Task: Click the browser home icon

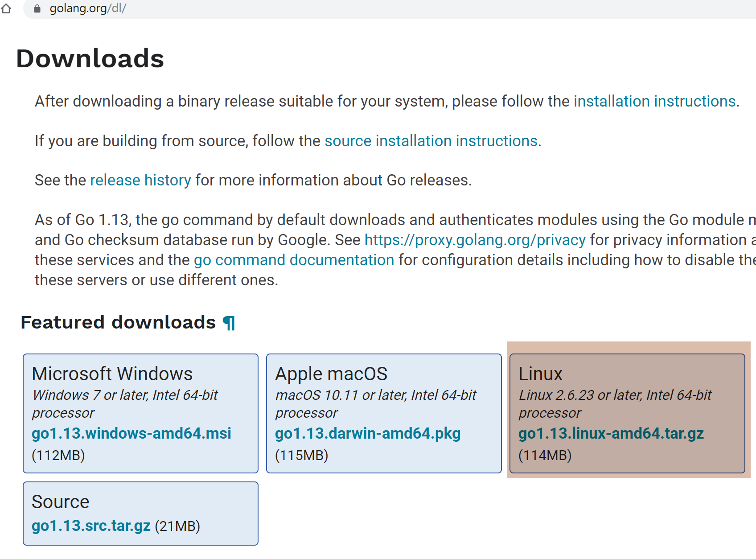Action: tap(6, 8)
